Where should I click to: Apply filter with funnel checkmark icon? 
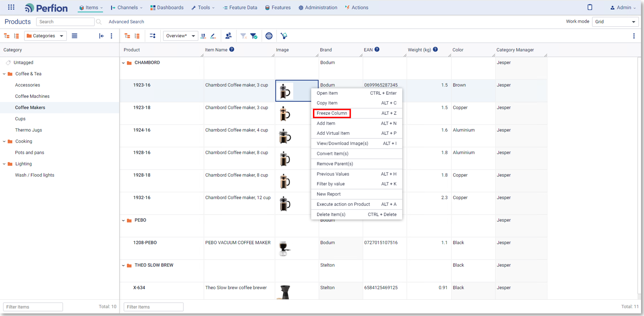tap(254, 36)
